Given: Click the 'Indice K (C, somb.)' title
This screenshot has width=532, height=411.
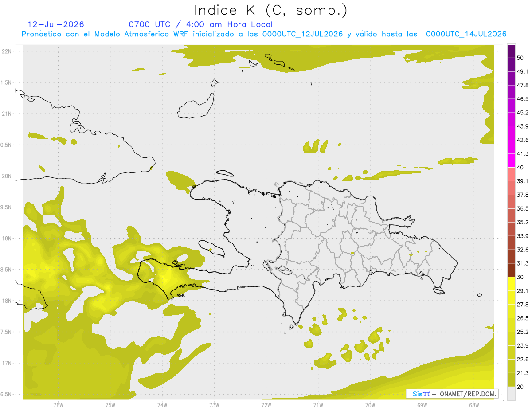Looking at the screenshot, I should click(271, 11).
